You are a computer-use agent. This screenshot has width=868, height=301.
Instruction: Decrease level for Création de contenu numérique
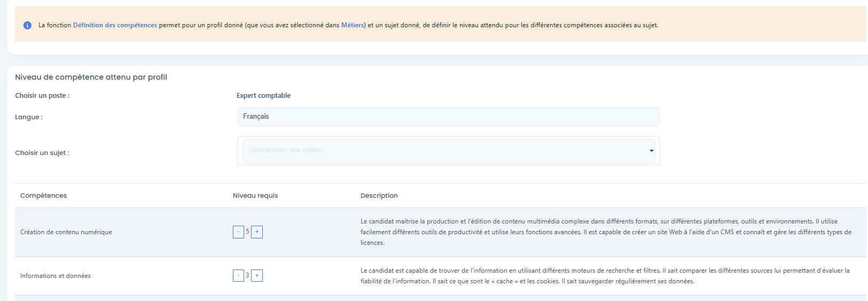(238, 232)
